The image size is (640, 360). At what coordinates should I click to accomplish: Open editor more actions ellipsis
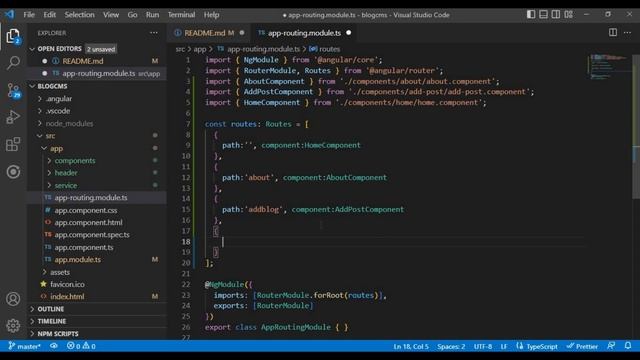[x=627, y=32]
